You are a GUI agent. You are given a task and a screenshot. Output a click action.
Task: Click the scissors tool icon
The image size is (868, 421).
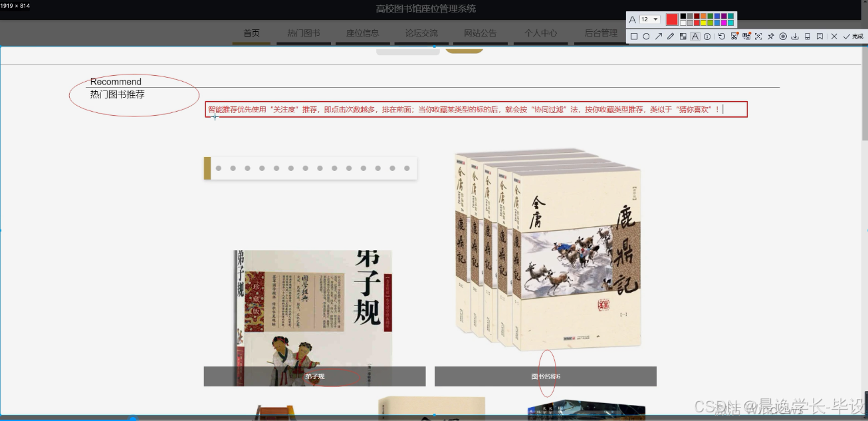point(734,37)
